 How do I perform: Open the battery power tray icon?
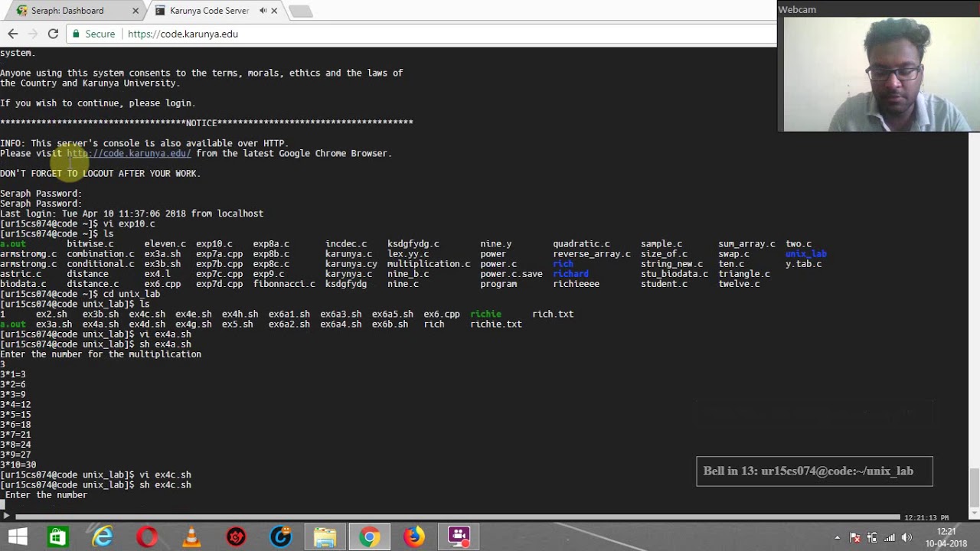tap(872, 537)
